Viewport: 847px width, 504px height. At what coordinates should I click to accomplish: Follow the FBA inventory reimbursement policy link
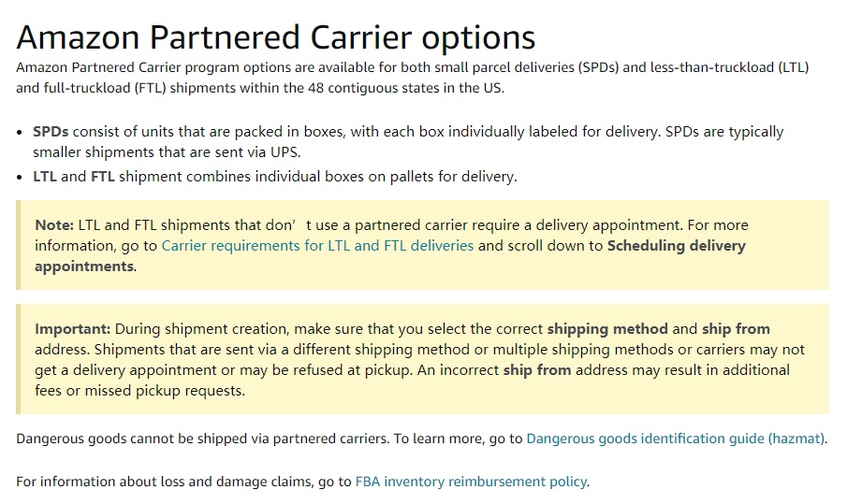[x=471, y=482]
